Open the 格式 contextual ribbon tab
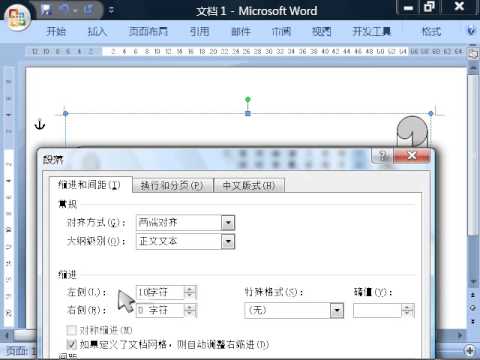Image resolution: width=480 pixels, height=360 pixels. coord(432,32)
